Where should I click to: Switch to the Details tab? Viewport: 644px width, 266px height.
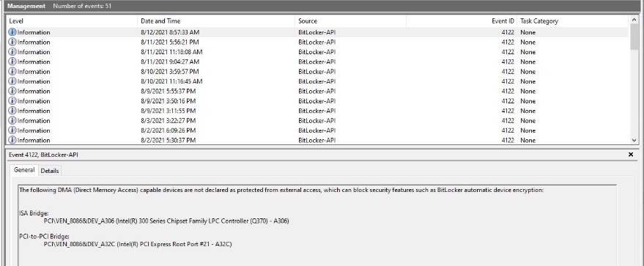pyautogui.click(x=50, y=171)
